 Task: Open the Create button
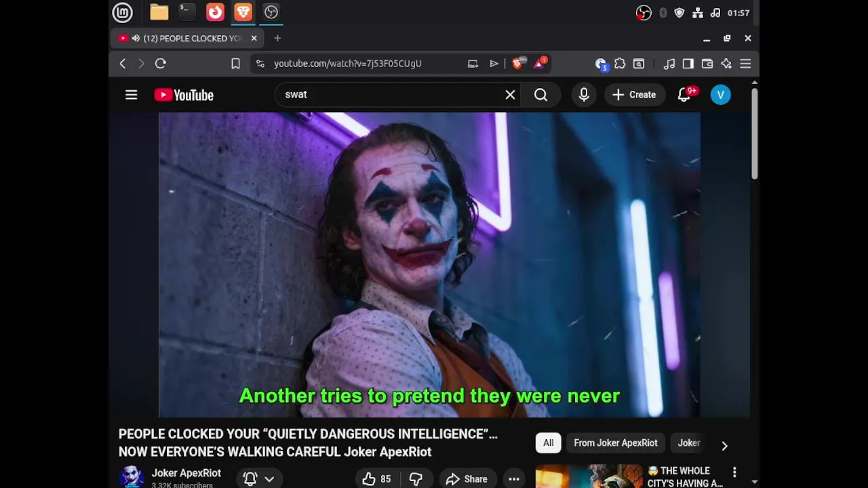(x=634, y=95)
